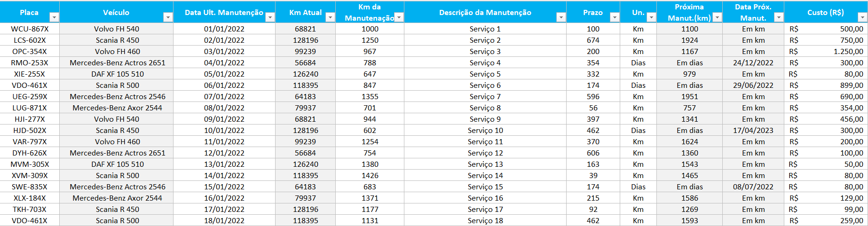Screen dimensions: 868x226
Task: Click the date cell 13/01/2022
Action: [x=224, y=164]
